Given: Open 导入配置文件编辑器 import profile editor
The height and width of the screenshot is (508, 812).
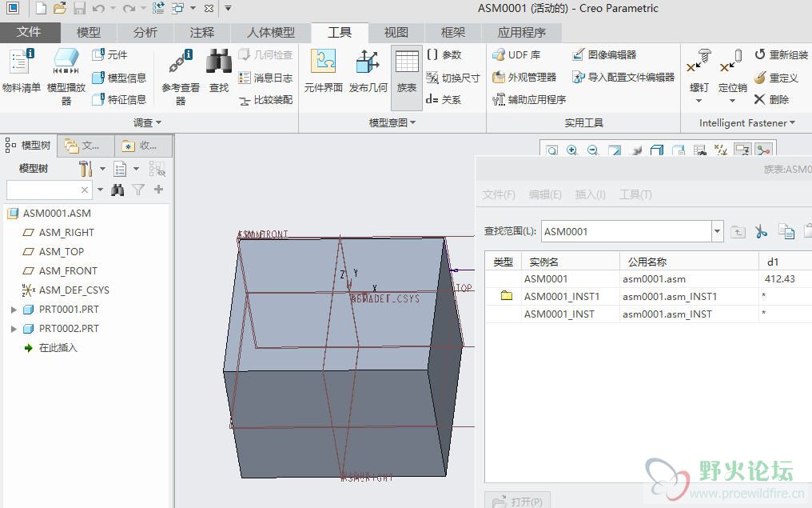Looking at the screenshot, I should click(623, 78).
